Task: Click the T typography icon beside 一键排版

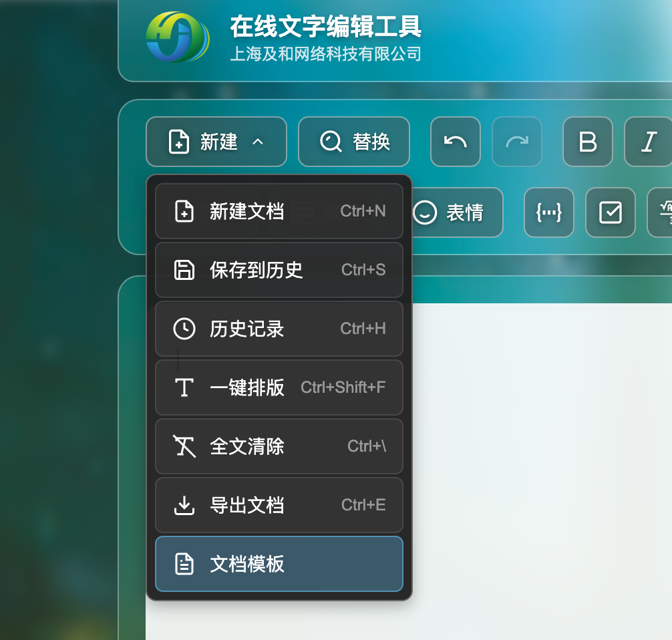Action: pos(184,387)
